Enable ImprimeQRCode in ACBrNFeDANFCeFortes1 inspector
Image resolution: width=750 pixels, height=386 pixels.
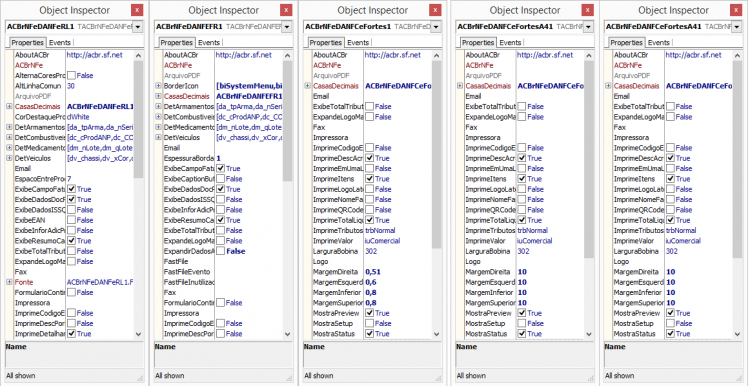pyautogui.click(x=370, y=210)
